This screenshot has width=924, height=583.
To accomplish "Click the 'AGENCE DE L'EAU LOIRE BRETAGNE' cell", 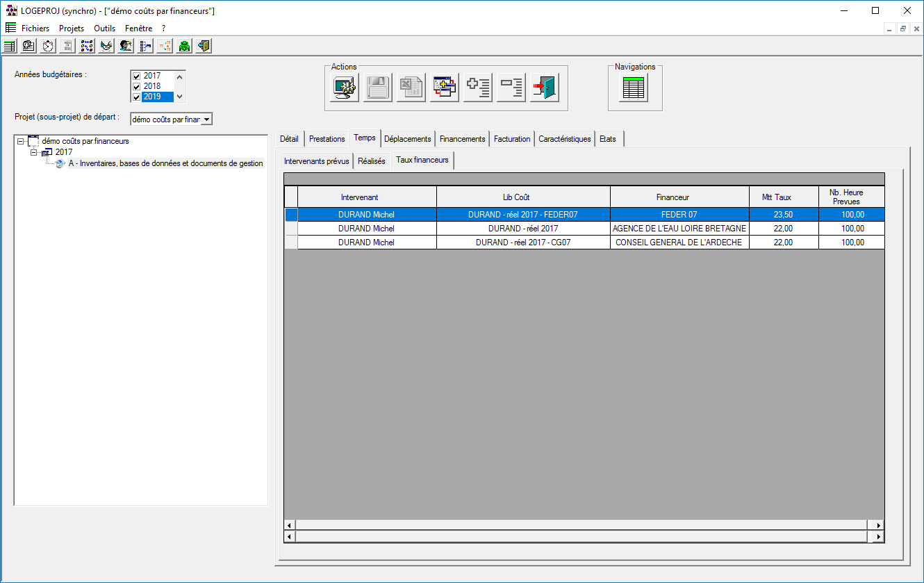I will click(679, 229).
